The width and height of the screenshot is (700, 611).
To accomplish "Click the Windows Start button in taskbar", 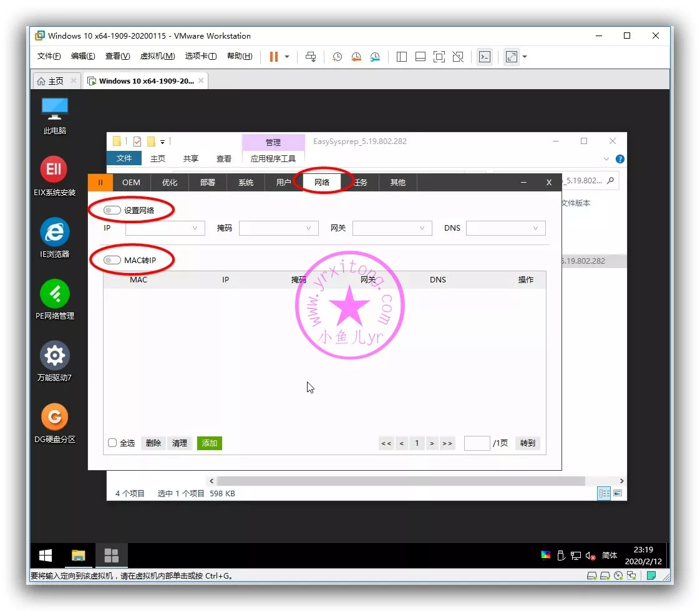I will (x=46, y=556).
